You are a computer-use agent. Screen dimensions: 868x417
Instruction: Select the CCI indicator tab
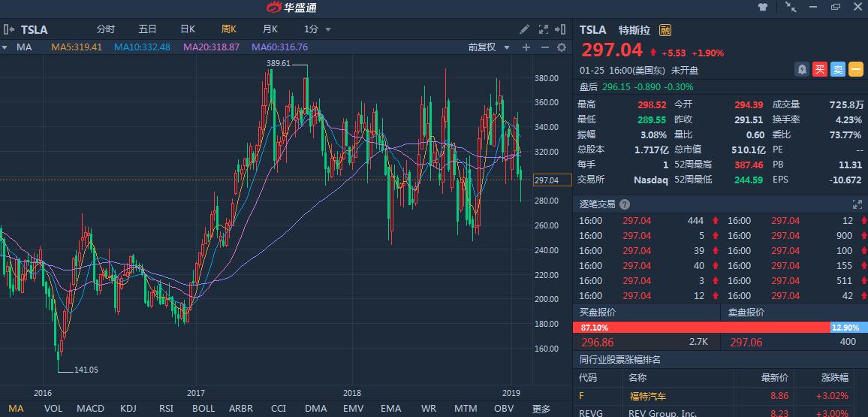click(x=279, y=409)
